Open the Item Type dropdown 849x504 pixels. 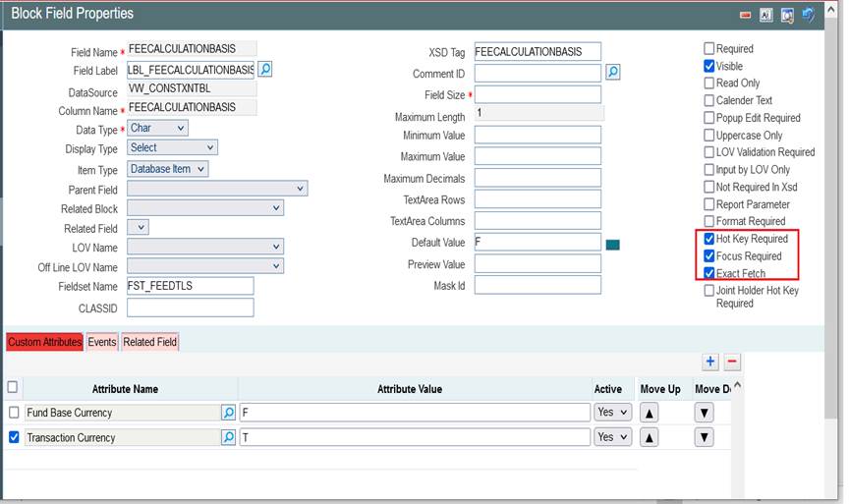coord(167,169)
